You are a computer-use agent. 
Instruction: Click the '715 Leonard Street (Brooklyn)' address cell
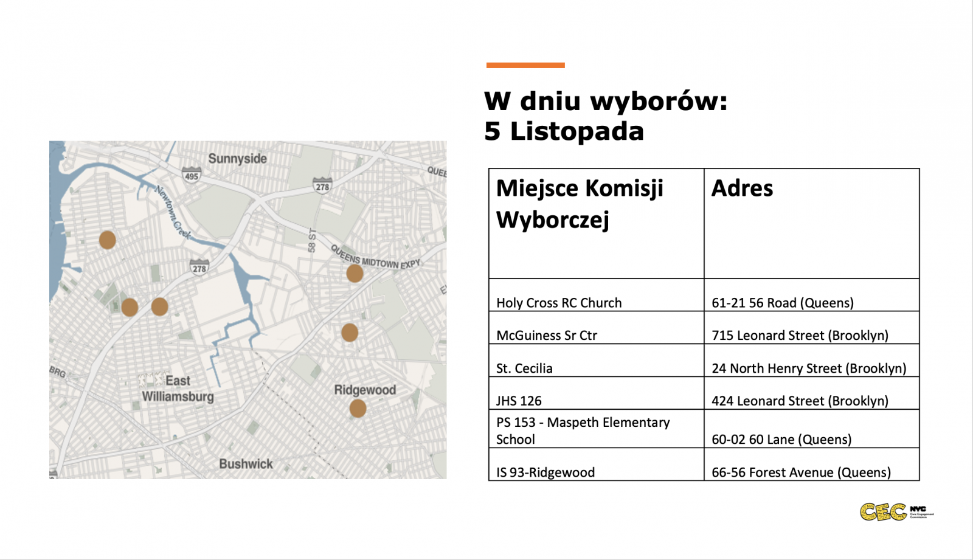(x=800, y=335)
